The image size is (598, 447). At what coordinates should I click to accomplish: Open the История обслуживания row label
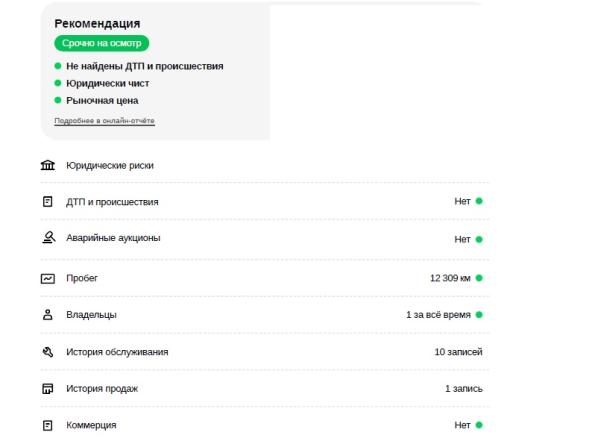tap(117, 352)
